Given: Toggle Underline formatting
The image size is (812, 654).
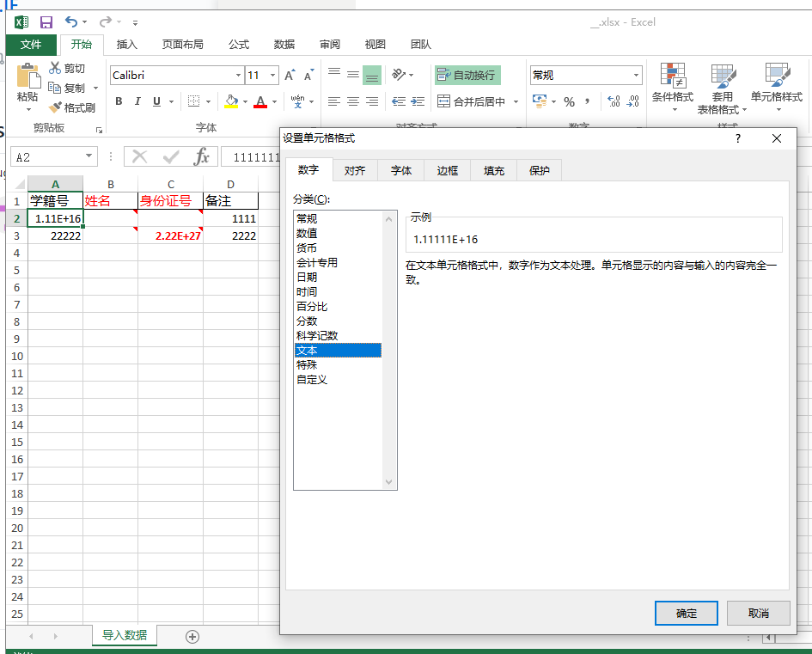Looking at the screenshot, I should 156,101.
